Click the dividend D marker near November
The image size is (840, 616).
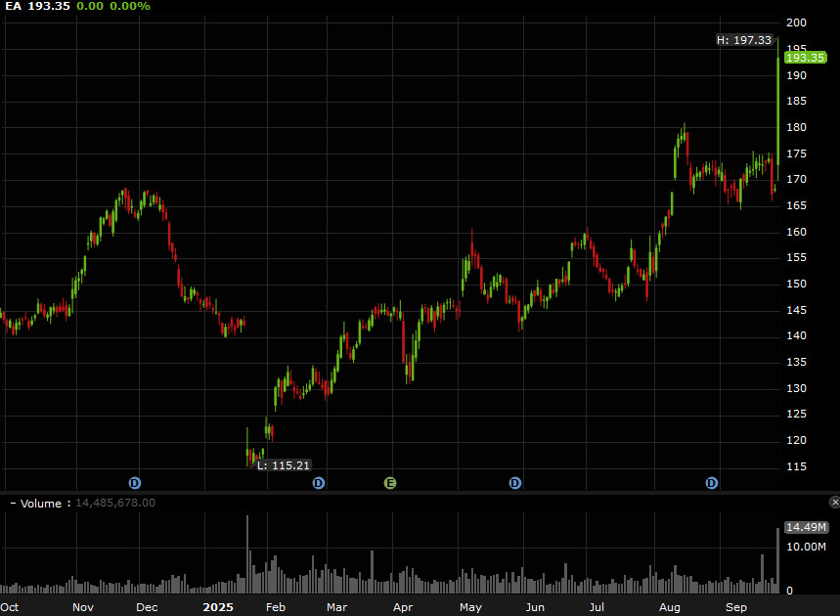(134, 482)
